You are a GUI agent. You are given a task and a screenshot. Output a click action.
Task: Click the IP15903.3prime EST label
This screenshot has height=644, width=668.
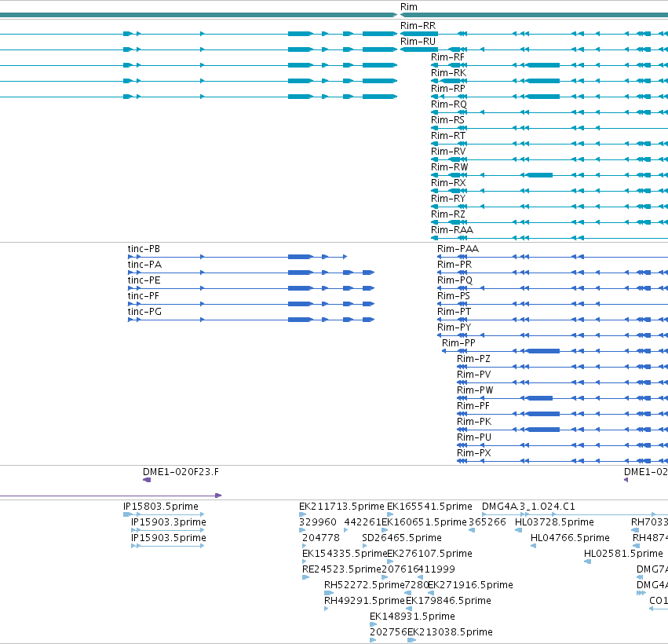[168, 522]
